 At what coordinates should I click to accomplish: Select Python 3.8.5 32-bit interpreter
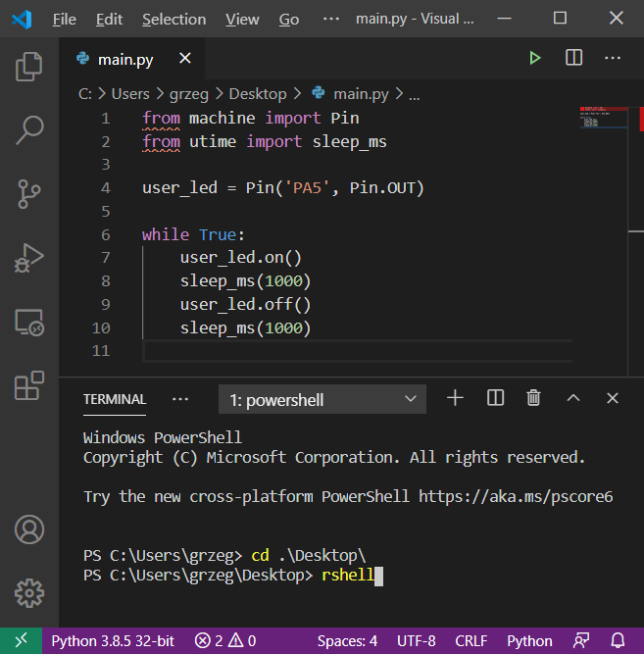(113, 640)
